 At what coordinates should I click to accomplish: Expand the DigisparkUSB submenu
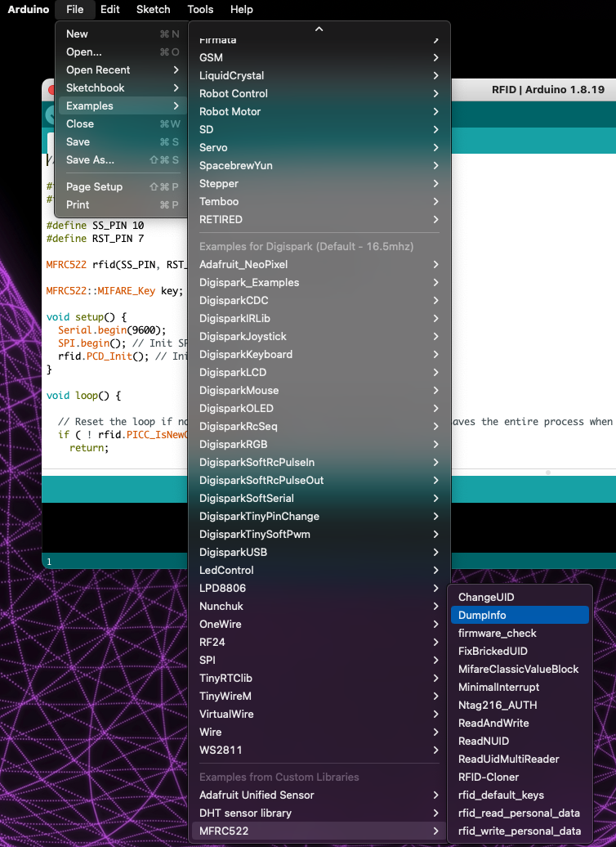coord(319,552)
